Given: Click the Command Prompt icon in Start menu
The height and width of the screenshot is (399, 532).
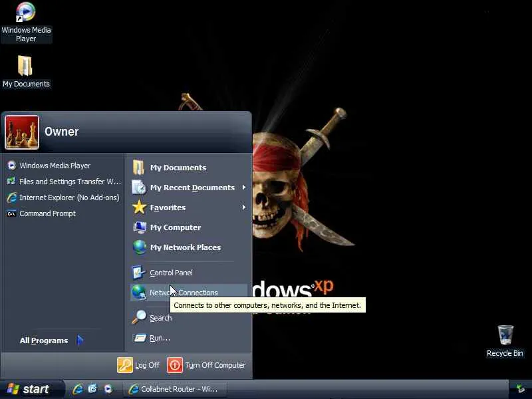Looking at the screenshot, I should pyautogui.click(x=11, y=213).
